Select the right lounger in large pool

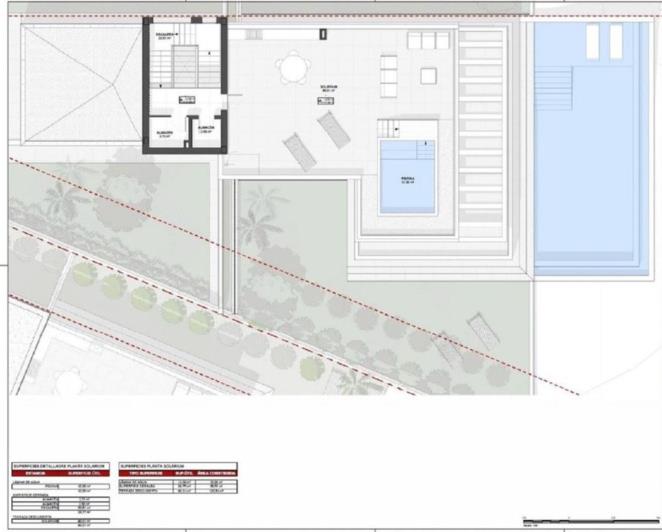[616, 41]
